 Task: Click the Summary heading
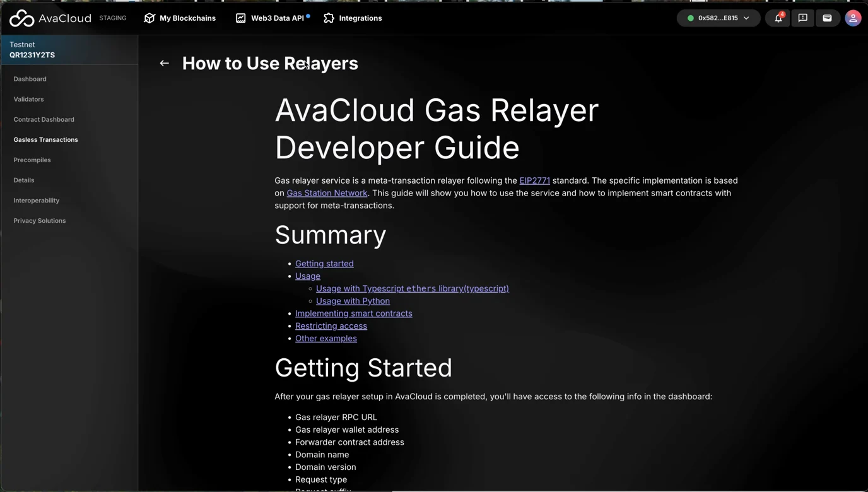click(331, 235)
